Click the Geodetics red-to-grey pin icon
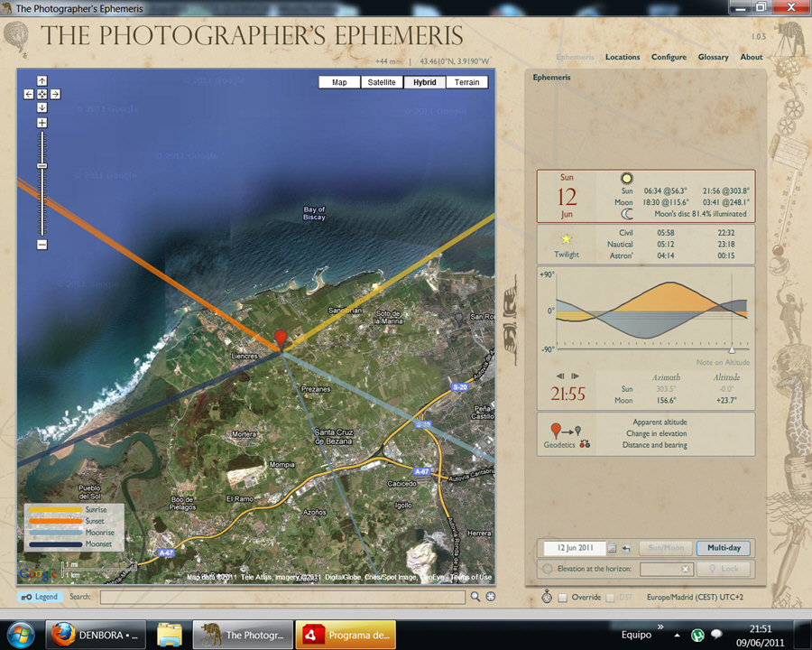The image size is (812, 650). [x=567, y=431]
